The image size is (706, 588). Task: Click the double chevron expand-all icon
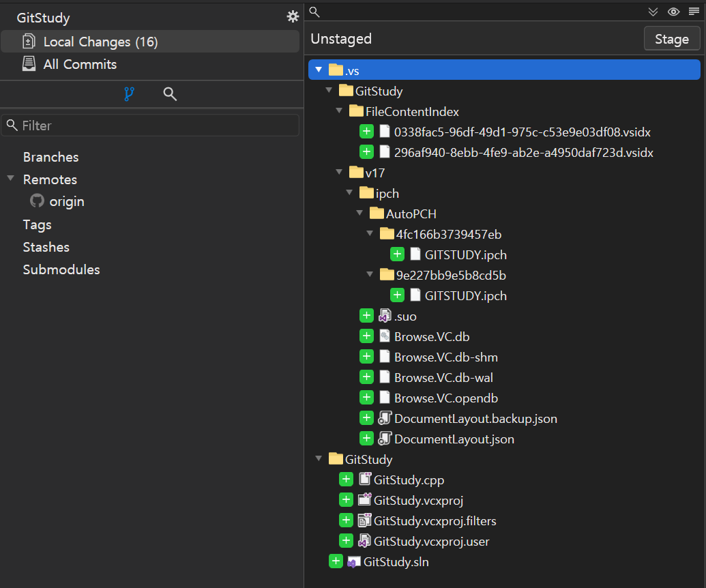point(653,12)
